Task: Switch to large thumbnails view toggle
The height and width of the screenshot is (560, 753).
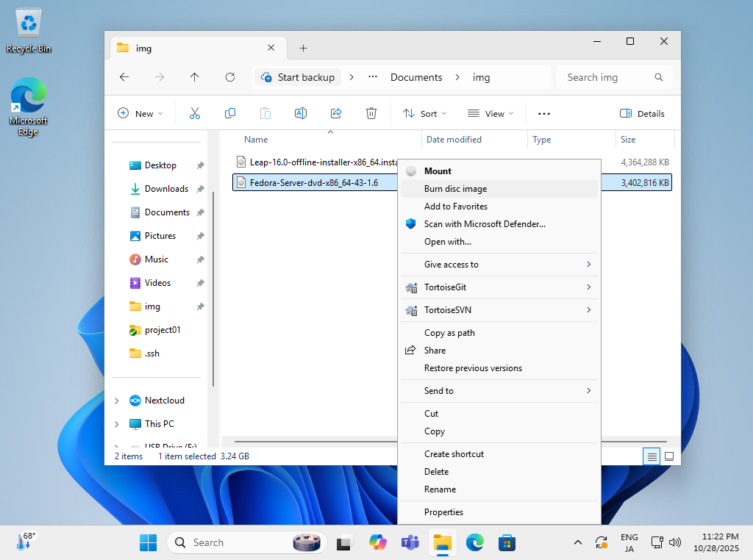Action: pos(669,456)
